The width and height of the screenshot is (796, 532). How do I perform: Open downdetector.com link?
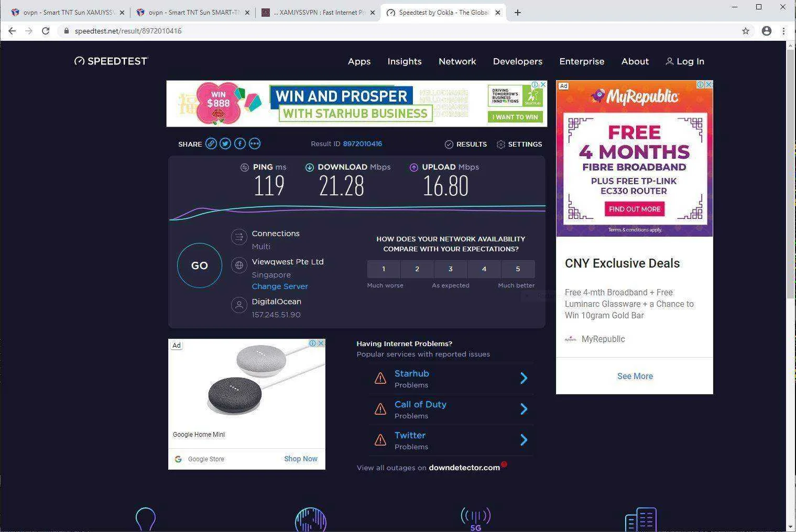tap(464, 468)
